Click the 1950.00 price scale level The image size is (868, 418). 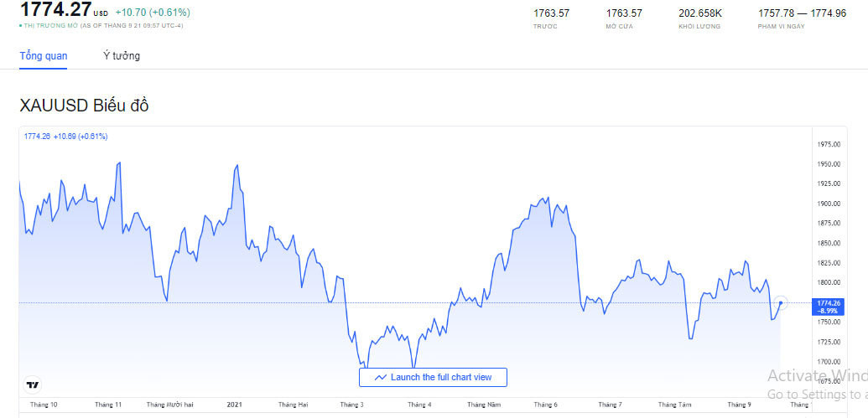click(x=829, y=164)
